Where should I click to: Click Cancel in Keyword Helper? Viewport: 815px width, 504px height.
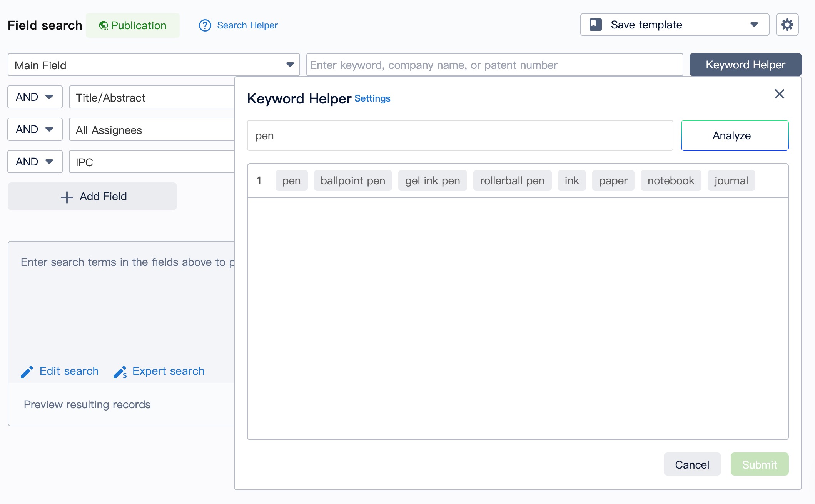click(692, 464)
